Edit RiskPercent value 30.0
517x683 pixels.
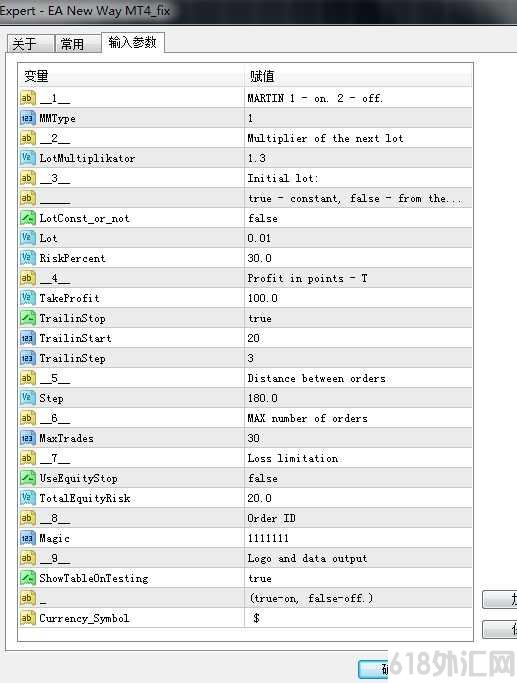point(358,258)
